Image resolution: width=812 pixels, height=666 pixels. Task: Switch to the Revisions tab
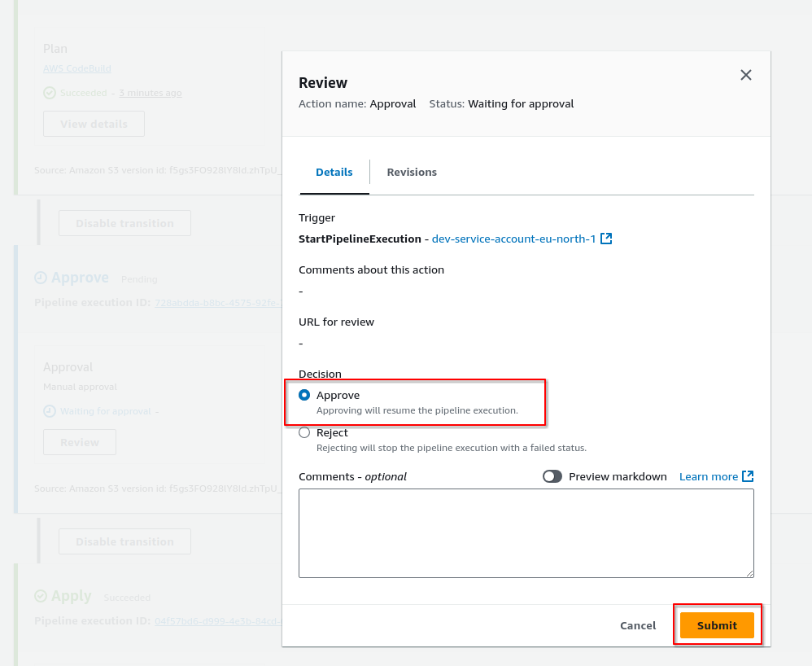[x=412, y=172]
